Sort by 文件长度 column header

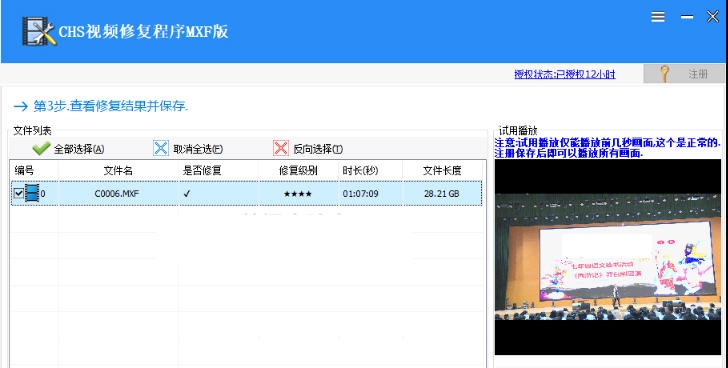(x=442, y=170)
